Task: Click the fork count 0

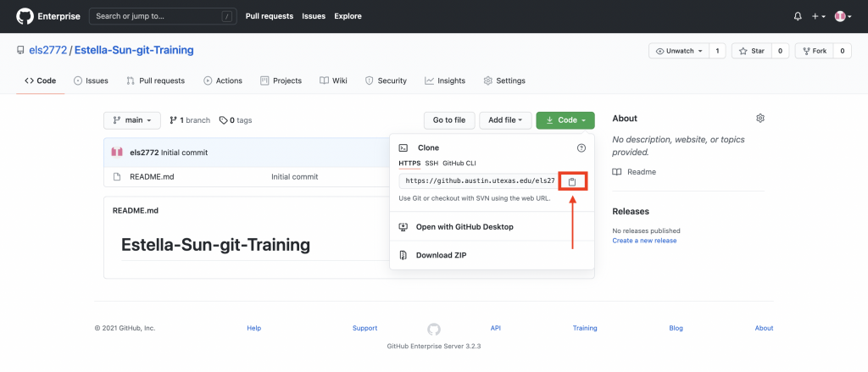Action: coord(842,51)
